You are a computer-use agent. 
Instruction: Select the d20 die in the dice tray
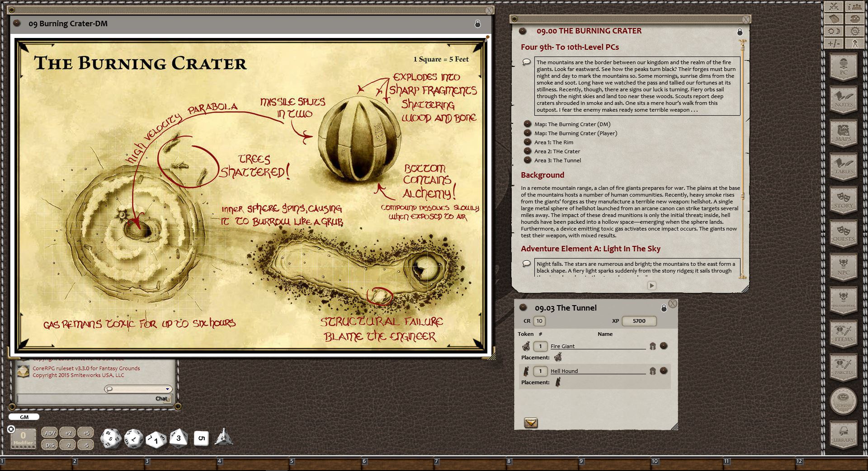[x=110, y=438]
